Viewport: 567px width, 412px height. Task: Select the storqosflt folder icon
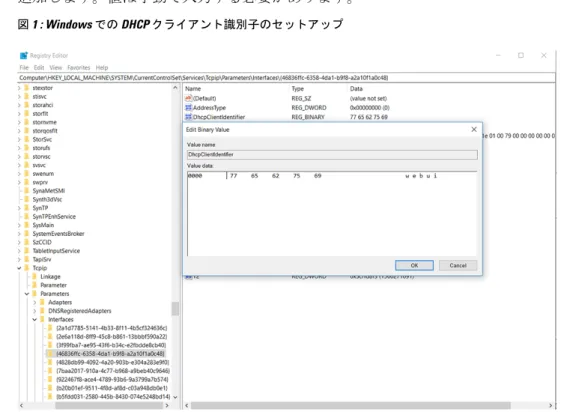(27, 131)
